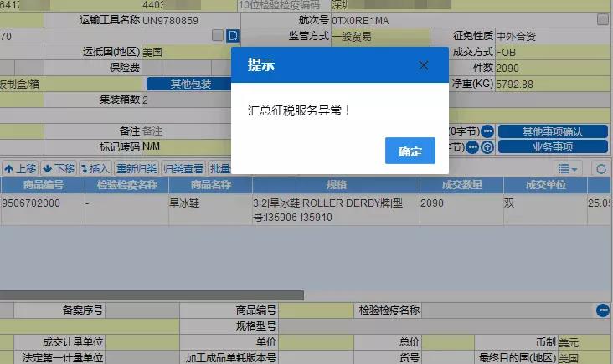Click the 法定第一计量单位 input field
Viewport: 613px width, 364px height.
coord(142,358)
